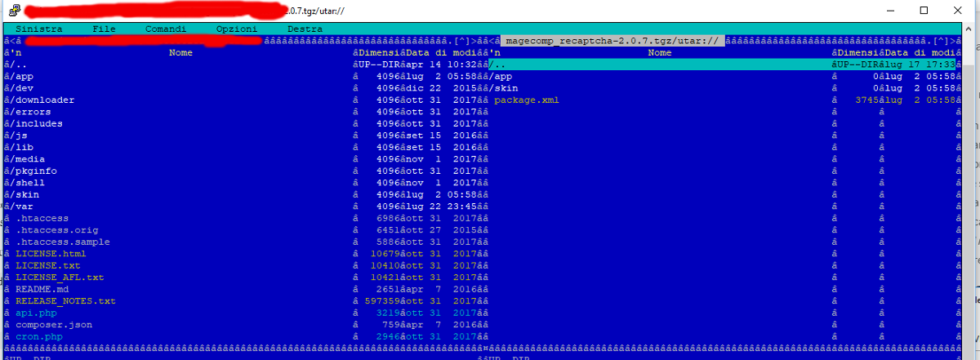
Task: Open the Sinistra menu
Action: click(x=39, y=29)
